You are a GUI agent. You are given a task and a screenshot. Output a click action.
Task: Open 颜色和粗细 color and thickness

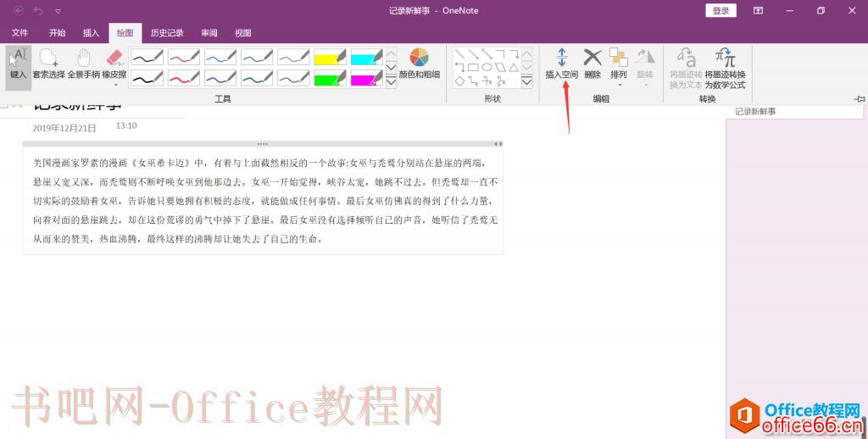(419, 64)
